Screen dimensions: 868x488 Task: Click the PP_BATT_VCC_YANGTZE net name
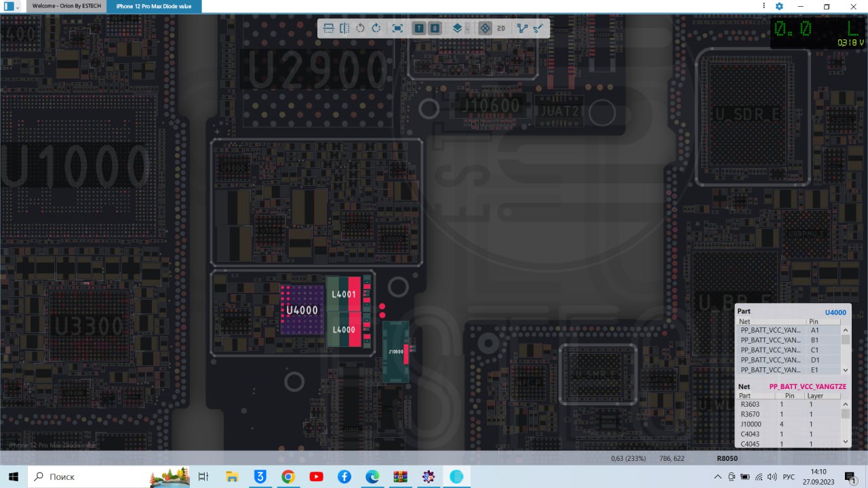tap(808, 386)
